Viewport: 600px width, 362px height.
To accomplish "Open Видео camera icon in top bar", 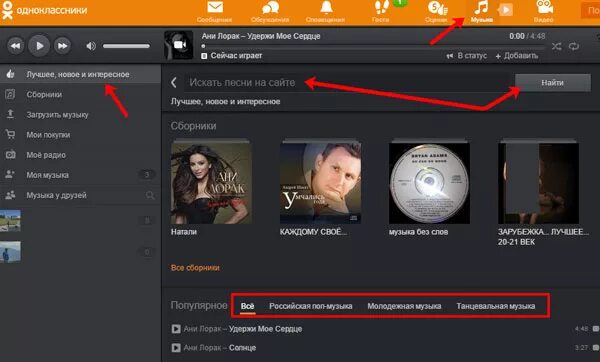I will pos(544,7).
